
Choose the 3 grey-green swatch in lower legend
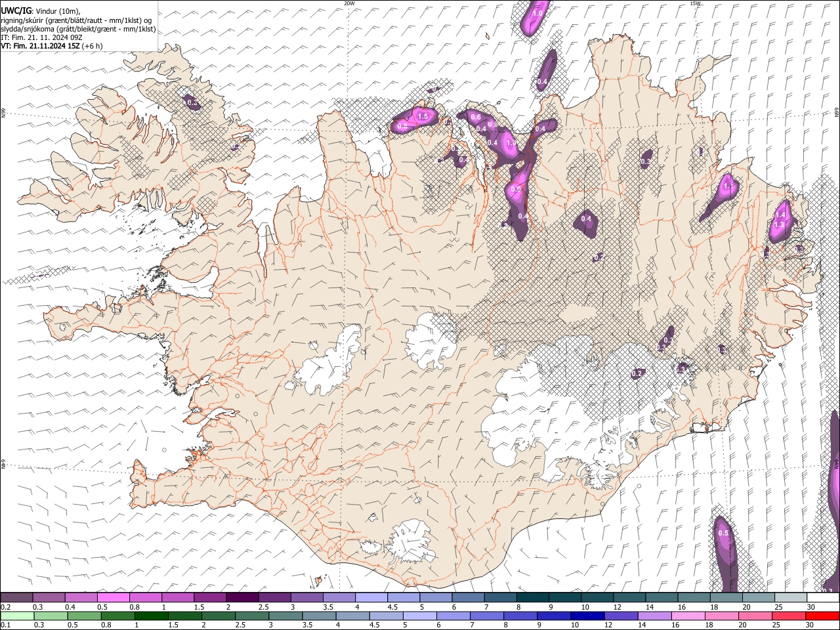click(x=285, y=616)
